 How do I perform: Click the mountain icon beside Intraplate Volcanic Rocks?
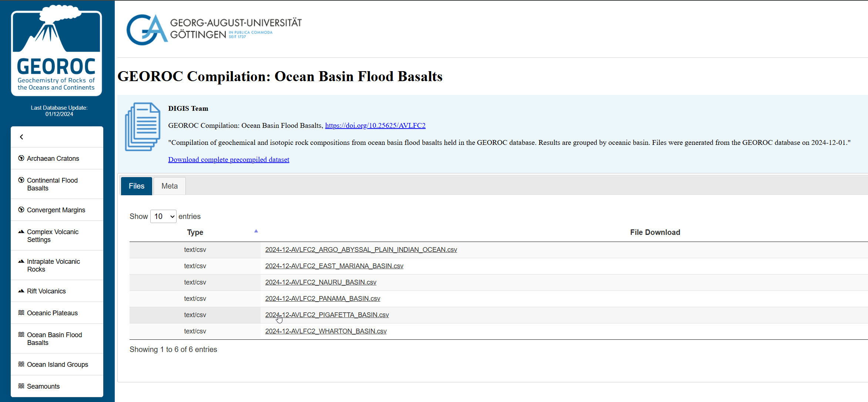tap(21, 261)
